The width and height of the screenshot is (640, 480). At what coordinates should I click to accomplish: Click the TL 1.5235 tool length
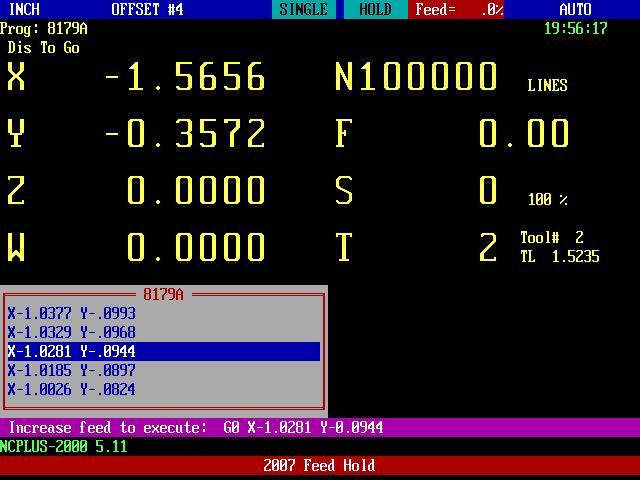pos(560,256)
